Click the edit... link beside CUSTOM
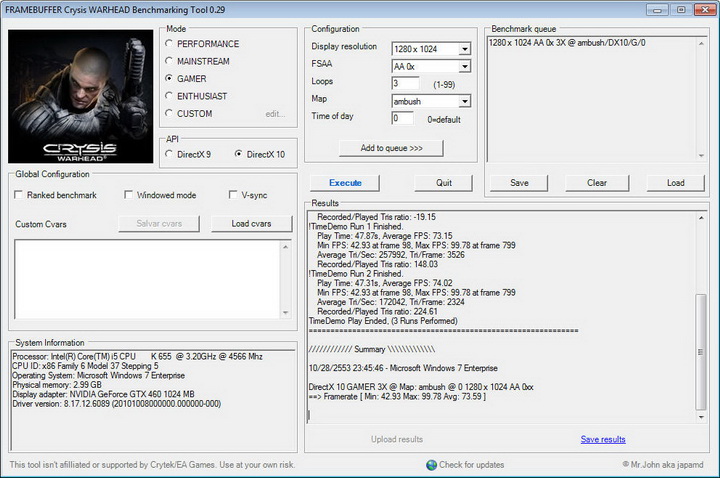 coord(275,114)
